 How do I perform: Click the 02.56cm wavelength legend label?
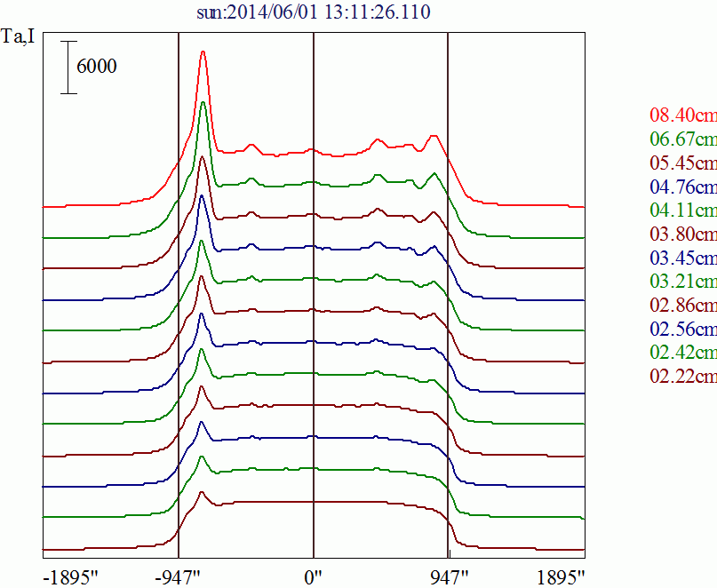(x=683, y=329)
